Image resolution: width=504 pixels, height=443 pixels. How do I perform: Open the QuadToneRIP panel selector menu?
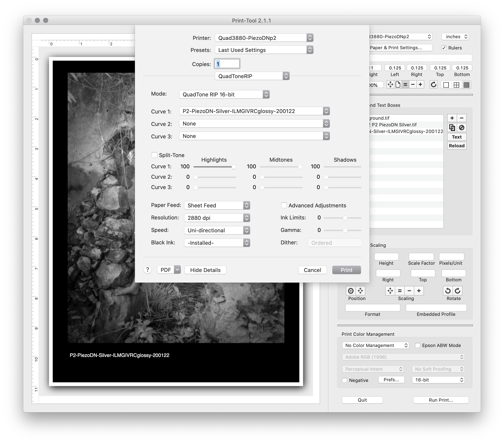point(252,76)
